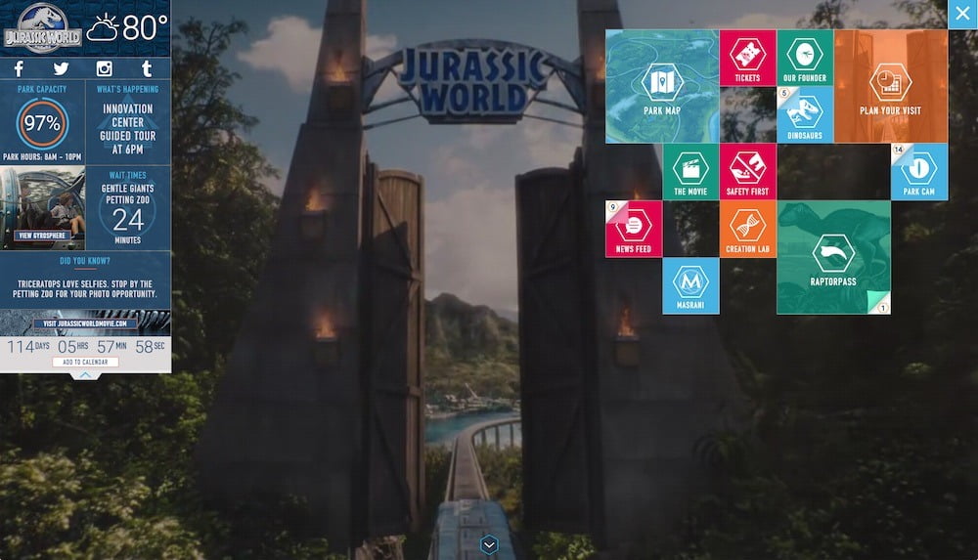Open the Tumblr social link
The image size is (978, 560).
pyautogui.click(x=147, y=68)
